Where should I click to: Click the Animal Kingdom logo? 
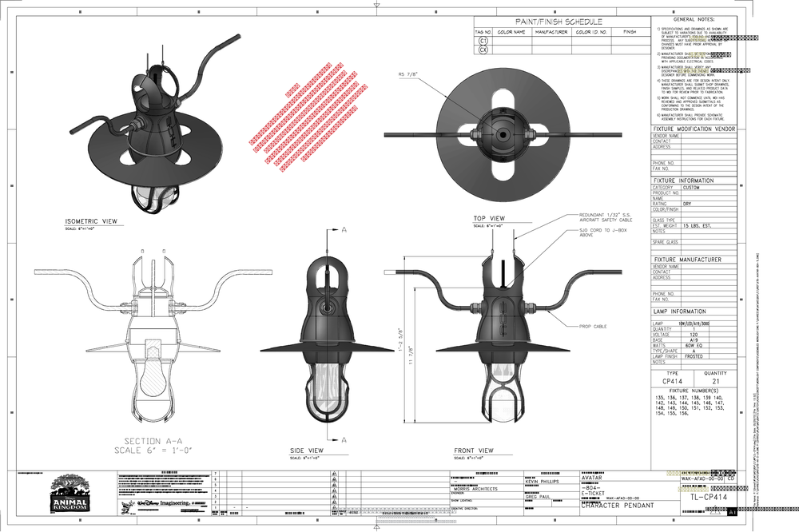point(70,494)
